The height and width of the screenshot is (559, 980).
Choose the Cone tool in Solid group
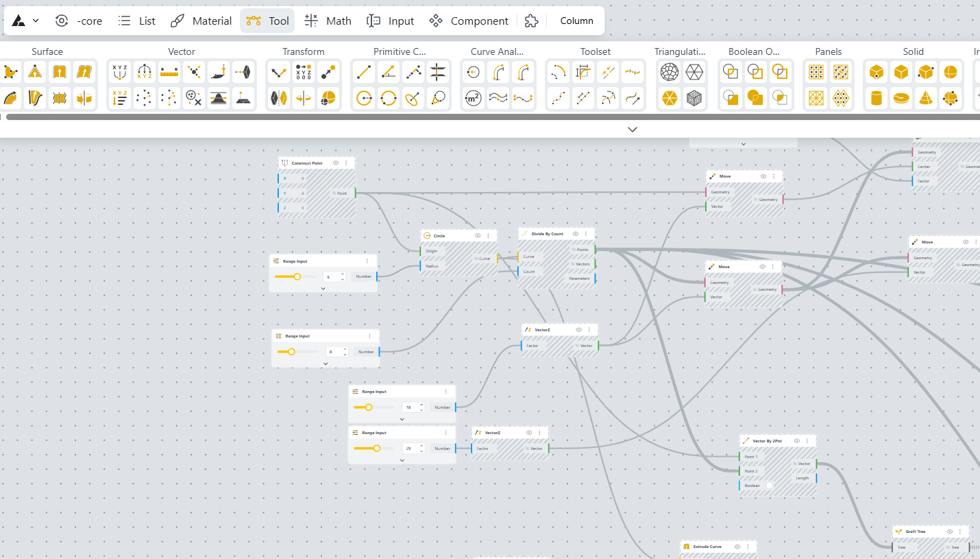pos(925,98)
